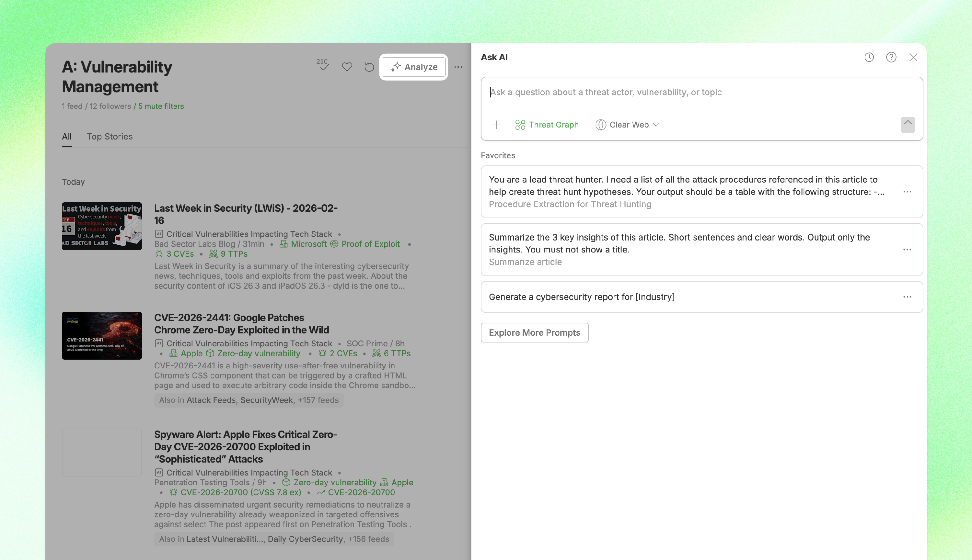
Task: Open options for Generate cybersecurity report prompt
Action: pos(907,297)
